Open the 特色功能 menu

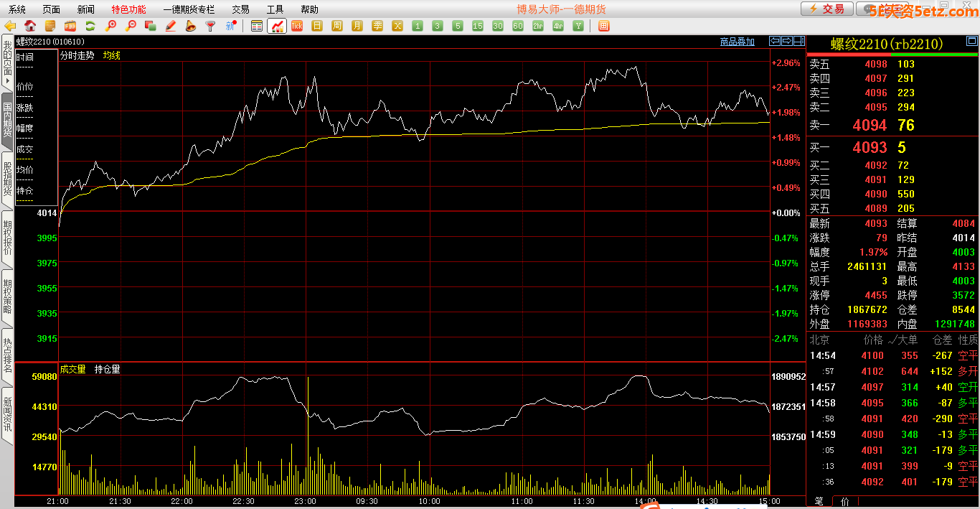pos(128,9)
